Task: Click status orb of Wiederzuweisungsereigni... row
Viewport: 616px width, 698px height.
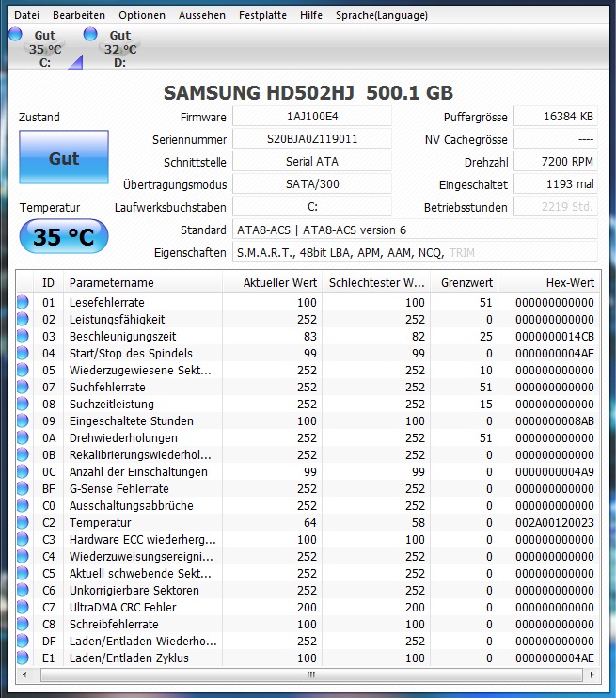Action: point(23,556)
